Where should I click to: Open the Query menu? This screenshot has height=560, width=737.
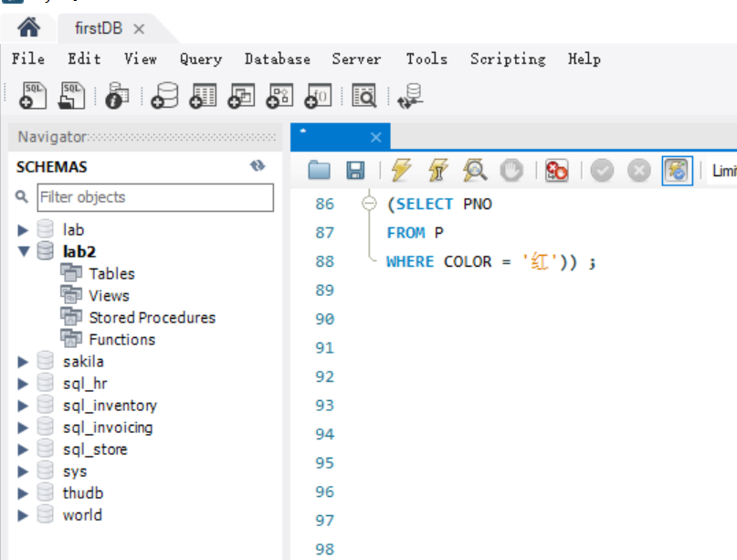201,59
